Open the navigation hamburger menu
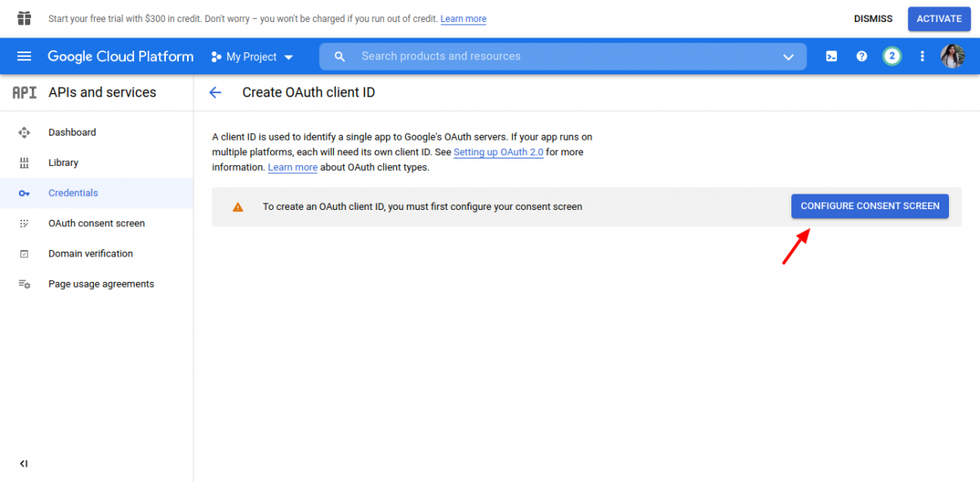The height and width of the screenshot is (482, 980). coord(24,56)
